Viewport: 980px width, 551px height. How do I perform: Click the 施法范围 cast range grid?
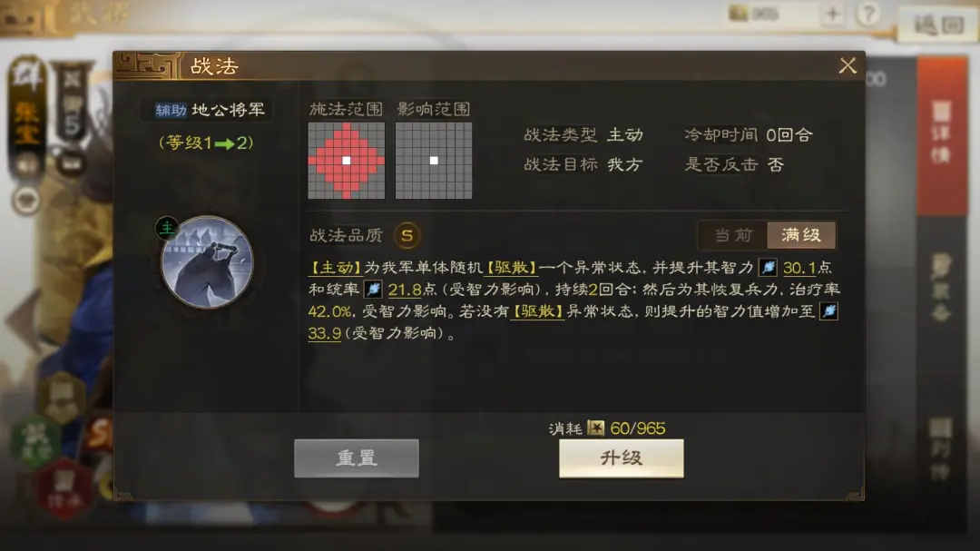(x=347, y=161)
